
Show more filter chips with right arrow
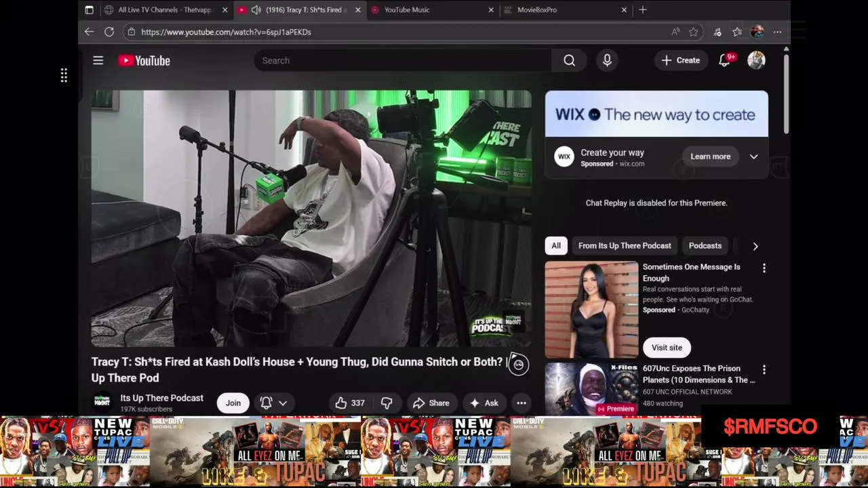coord(755,246)
